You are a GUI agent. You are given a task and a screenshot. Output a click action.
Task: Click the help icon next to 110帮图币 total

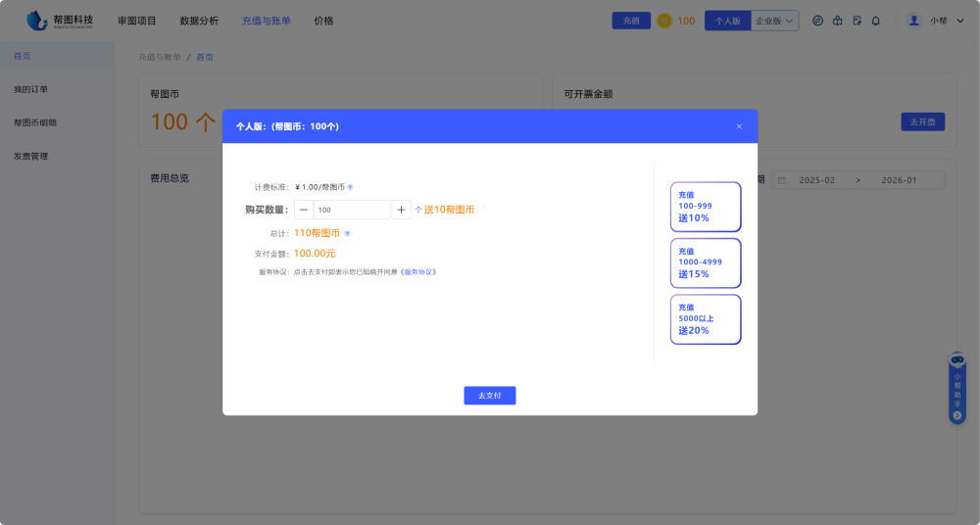(x=347, y=234)
